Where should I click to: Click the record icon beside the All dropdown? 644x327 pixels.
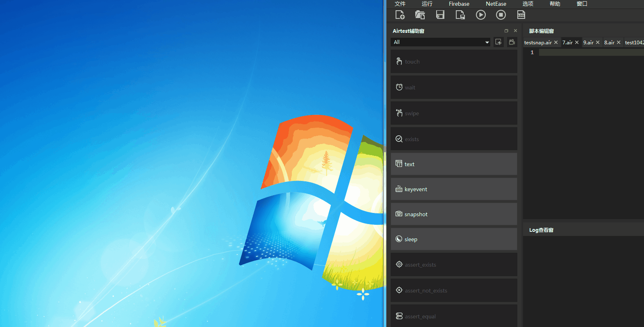point(512,42)
